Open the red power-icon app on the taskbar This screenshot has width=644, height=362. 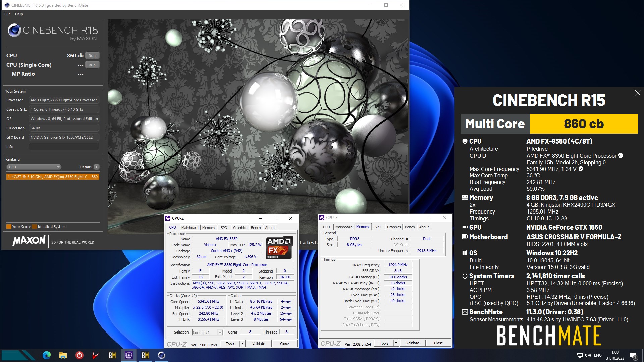(79, 355)
